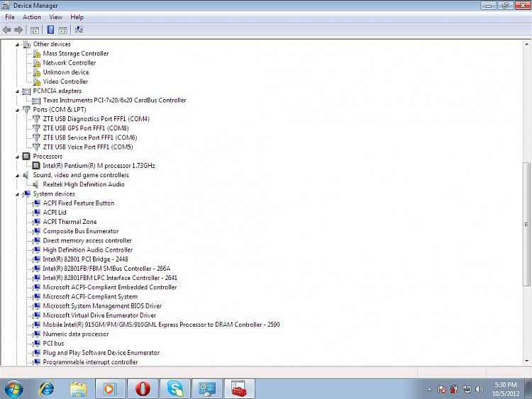Click the Texas Instruments CardBus Controller icon
532x399 pixels.
pyautogui.click(x=36, y=101)
